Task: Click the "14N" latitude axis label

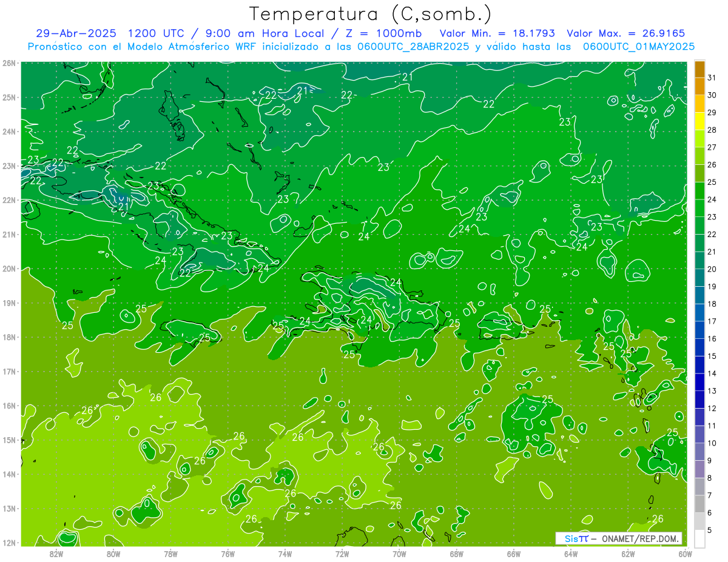Action: [9, 474]
